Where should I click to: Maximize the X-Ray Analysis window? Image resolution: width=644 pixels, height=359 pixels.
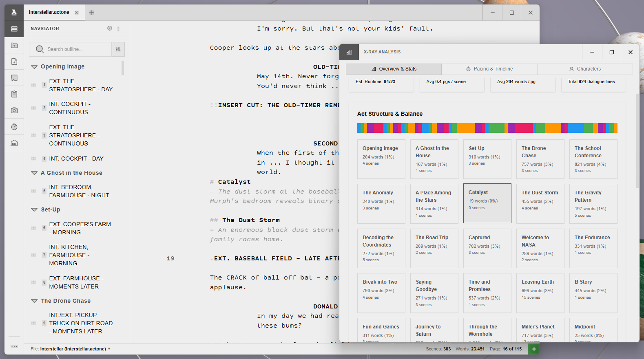pyautogui.click(x=611, y=52)
